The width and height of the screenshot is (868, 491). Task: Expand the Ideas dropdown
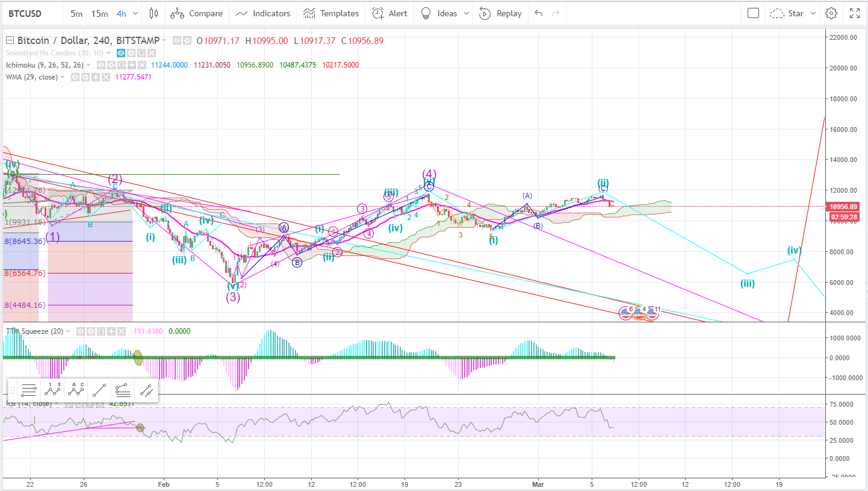coord(467,13)
